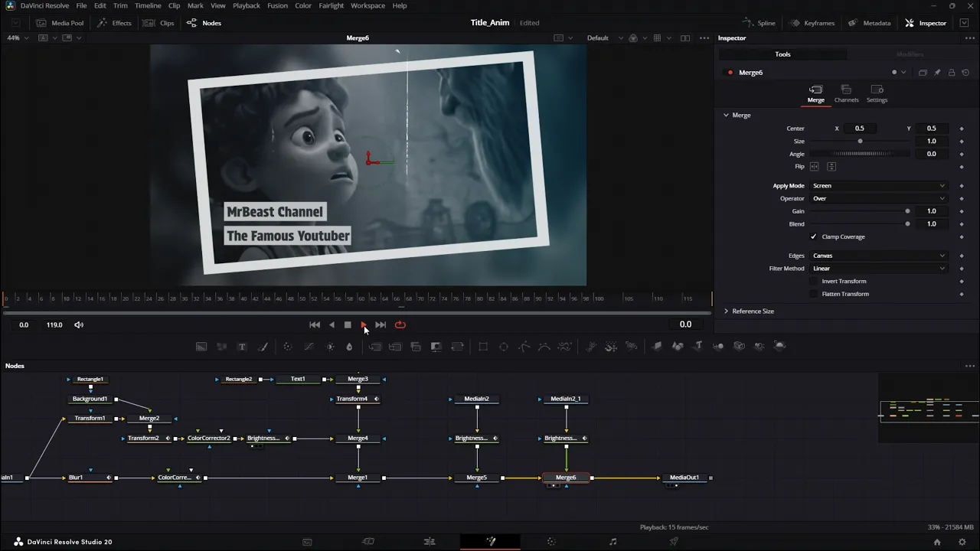The image size is (980, 551).
Task: Toggle the Effects library panel
Action: (x=114, y=23)
